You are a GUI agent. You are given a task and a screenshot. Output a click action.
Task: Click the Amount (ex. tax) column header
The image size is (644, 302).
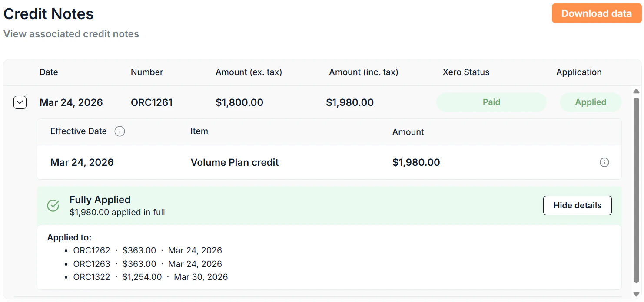coord(249,72)
